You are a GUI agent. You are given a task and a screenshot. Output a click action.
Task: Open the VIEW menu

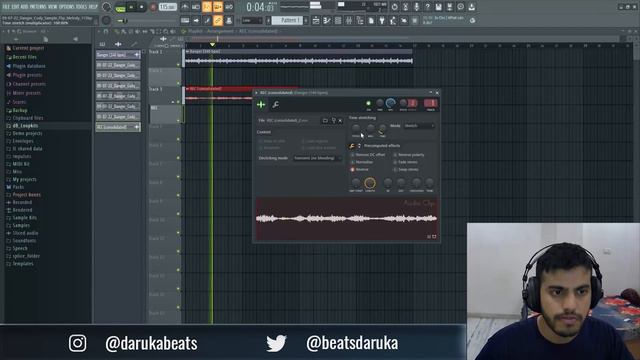[53, 7]
